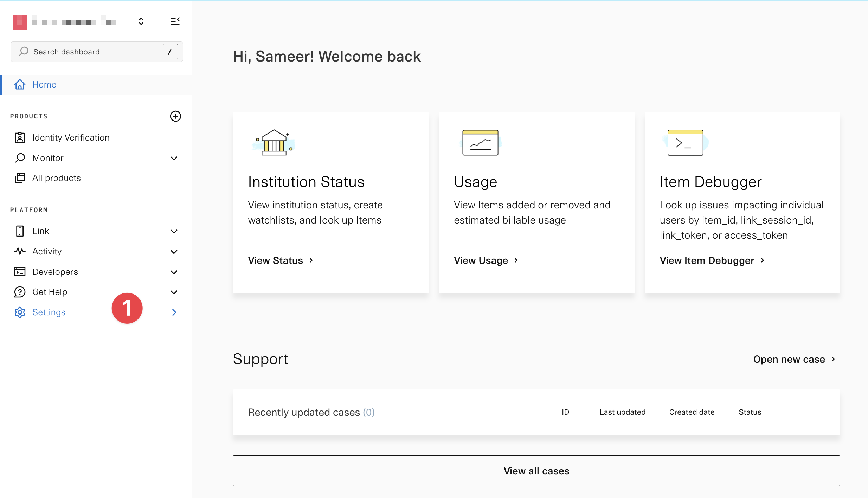Expand the Get Help chevron
868x498 pixels.
pos(174,292)
